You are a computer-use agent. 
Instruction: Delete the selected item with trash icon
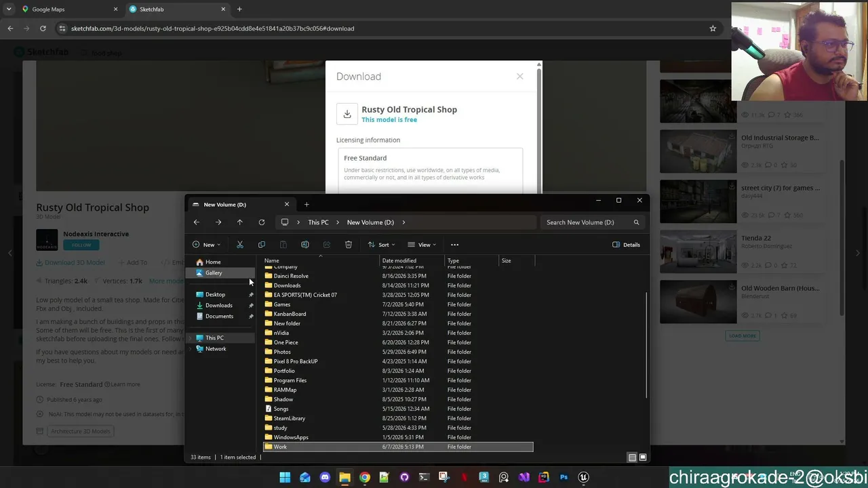(349, 245)
